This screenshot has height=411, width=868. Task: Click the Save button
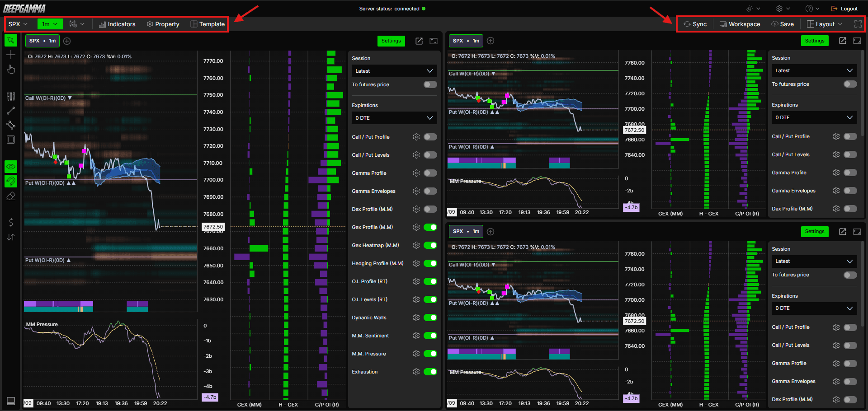pyautogui.click(x=783, y=24)
